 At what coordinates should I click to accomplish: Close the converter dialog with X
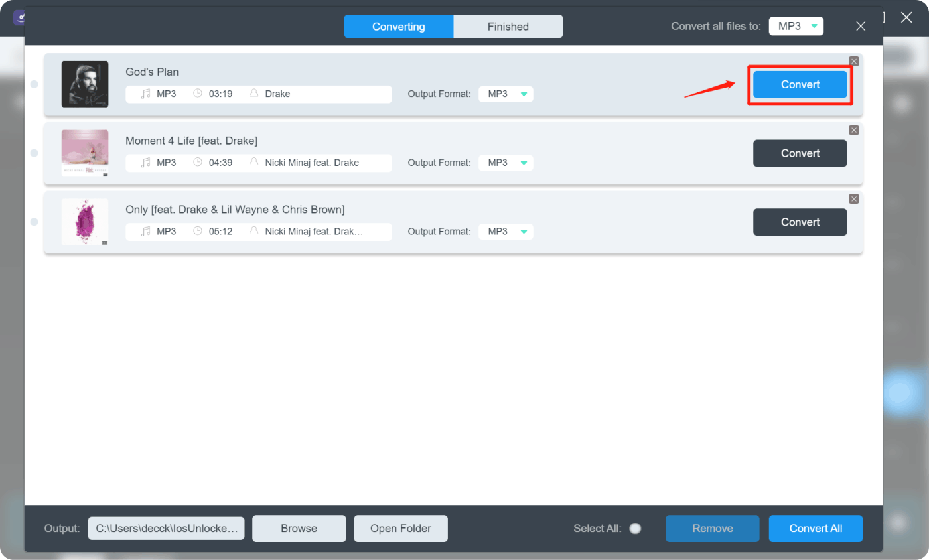[x=861, y=27]
